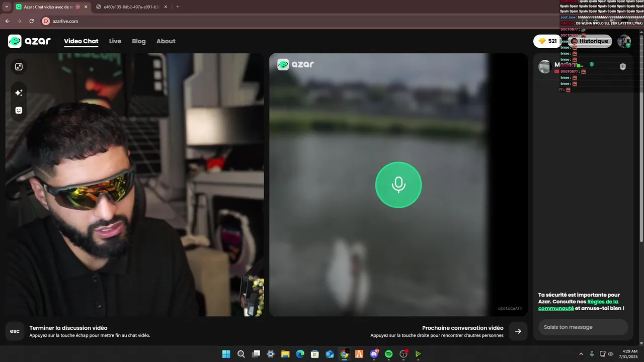Switch to Chrome in the taskbar

(344, 354)
